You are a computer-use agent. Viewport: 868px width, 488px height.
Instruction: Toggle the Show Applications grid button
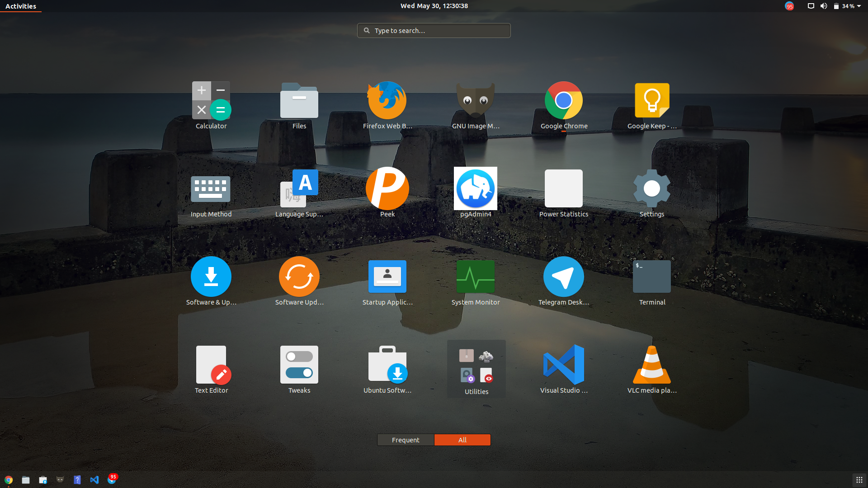[859, 480]
